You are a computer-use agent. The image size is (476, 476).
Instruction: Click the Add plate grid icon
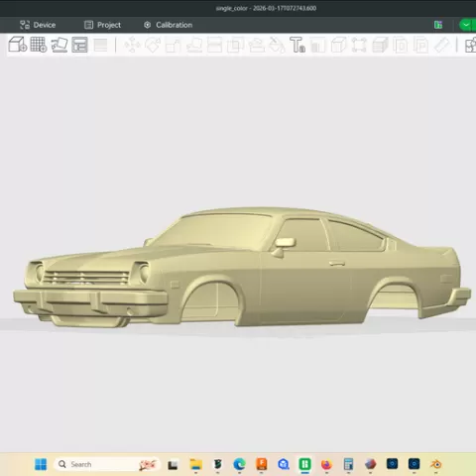(39, 45)
